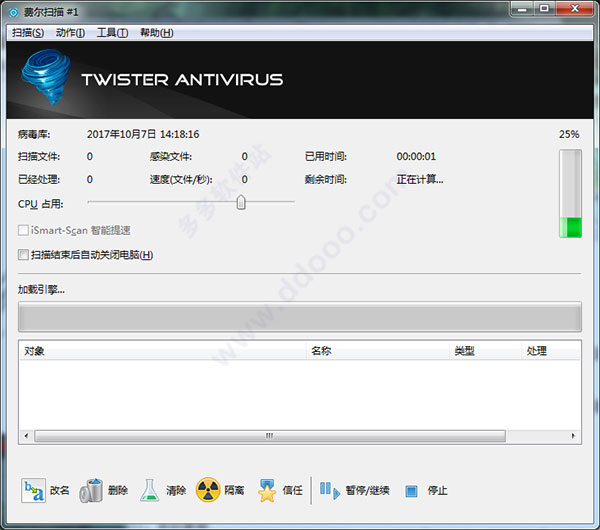The height and width of the screenshot is (530, 600).
Task: Click the CPU 占用: label
Action: (41, 204)
